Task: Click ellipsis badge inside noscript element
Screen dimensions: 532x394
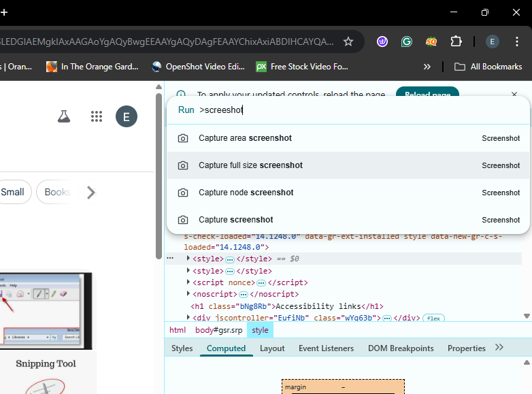Action: 244,295
